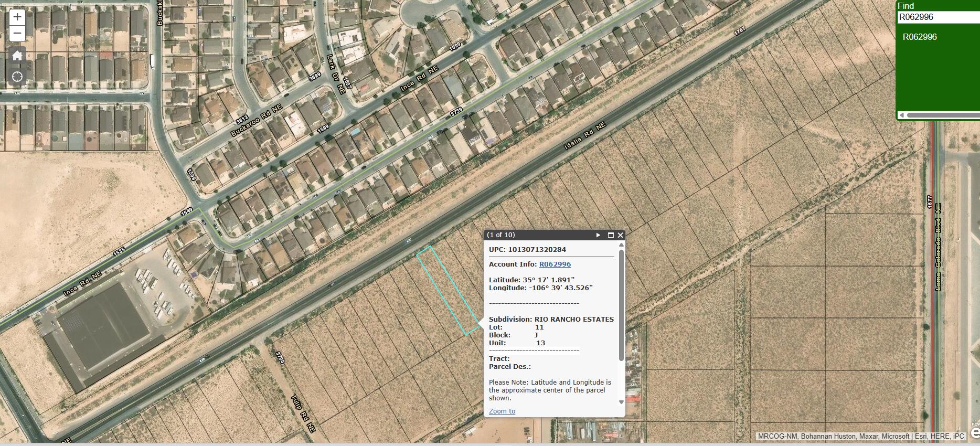Click the Esri logo in corner
This screenshot has height=446, width=980.
975,431
